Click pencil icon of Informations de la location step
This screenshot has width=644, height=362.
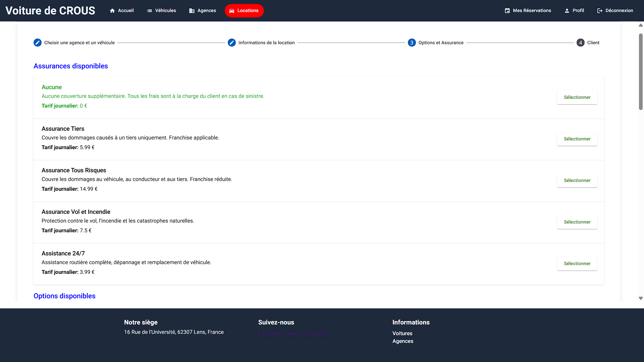point(232,43)
